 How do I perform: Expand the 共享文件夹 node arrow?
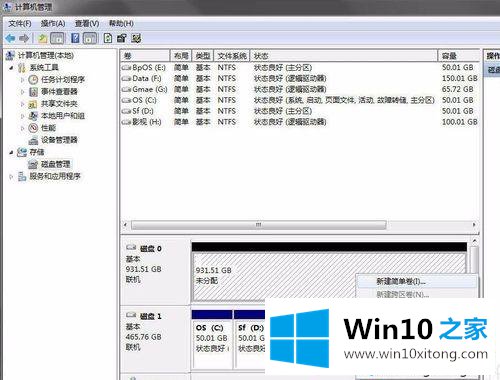pos(23,104)
